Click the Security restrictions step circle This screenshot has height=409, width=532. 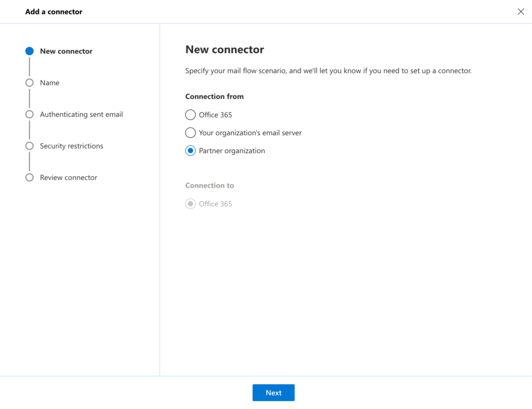(x=30, y=146)
